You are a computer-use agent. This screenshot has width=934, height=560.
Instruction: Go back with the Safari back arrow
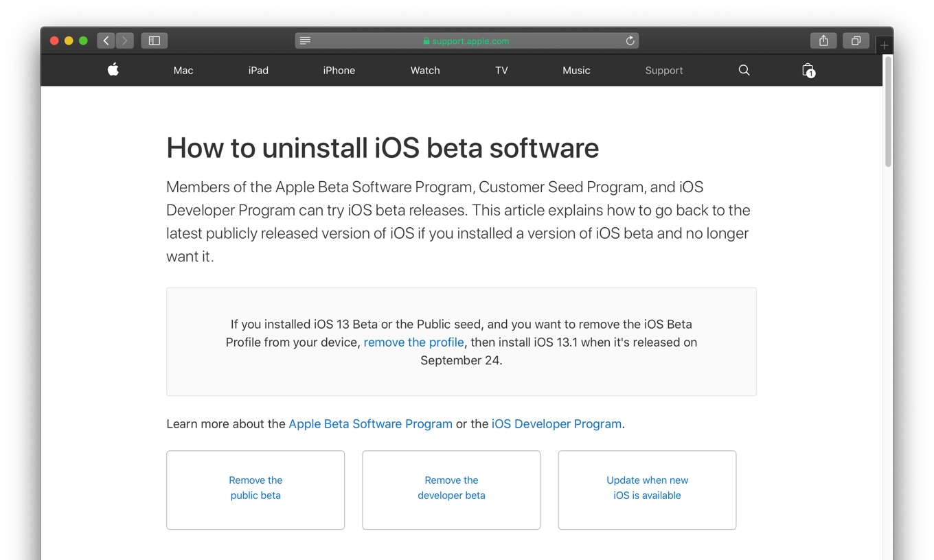coord(106,40)
